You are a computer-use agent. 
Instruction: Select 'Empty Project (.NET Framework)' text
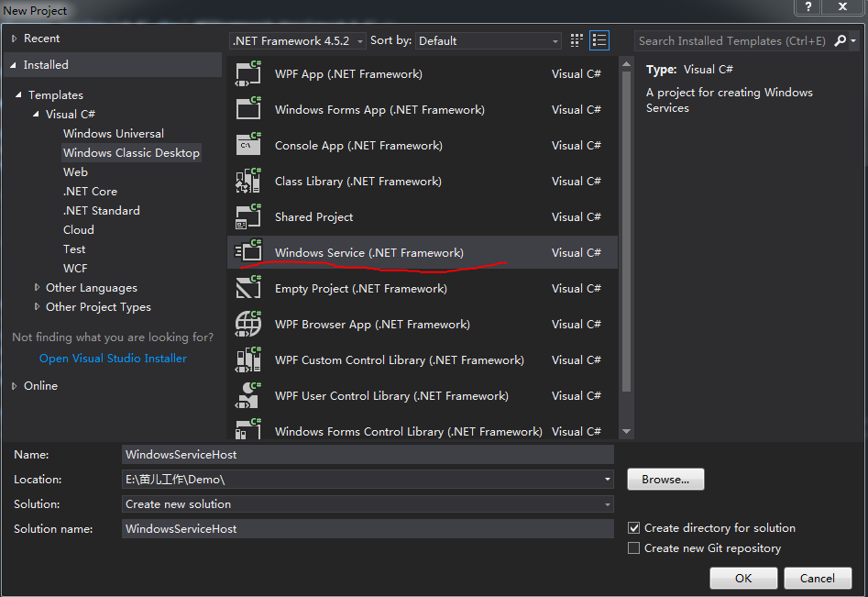361,289
